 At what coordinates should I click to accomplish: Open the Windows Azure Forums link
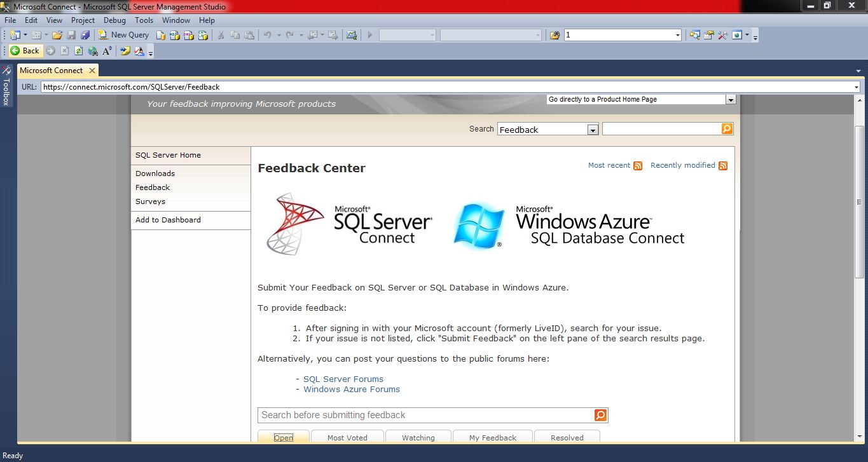point(352,389)
